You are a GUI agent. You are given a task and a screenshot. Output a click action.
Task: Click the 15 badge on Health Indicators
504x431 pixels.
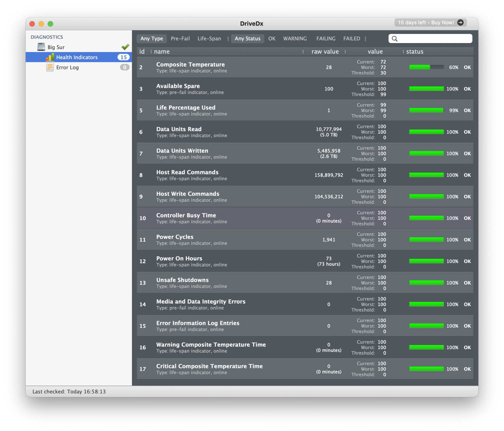[123, 57]
